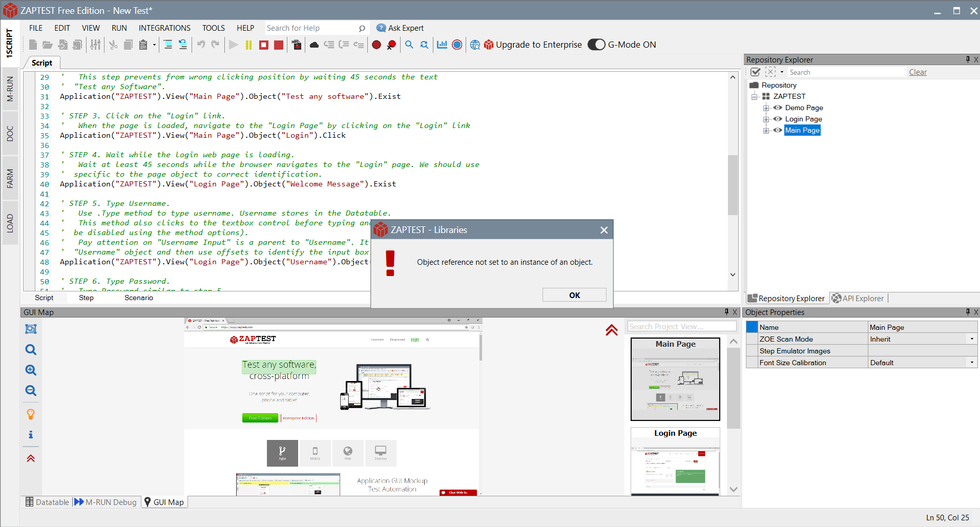Open the INTEGRATIONS menu
This screenshot has height=527, width=980.
coord(164,28)
